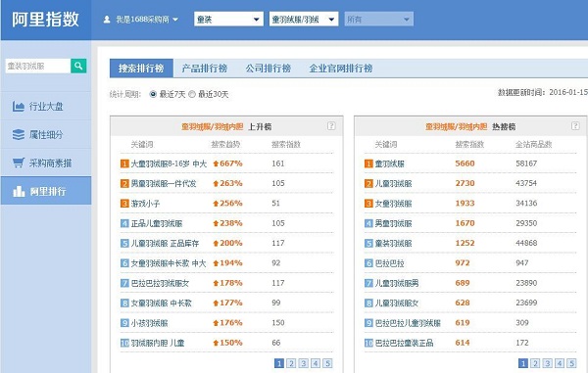Open 属性细分 layers icon in sidebar
The width and height of the screenshot is (588, 373).
[18, 134]
